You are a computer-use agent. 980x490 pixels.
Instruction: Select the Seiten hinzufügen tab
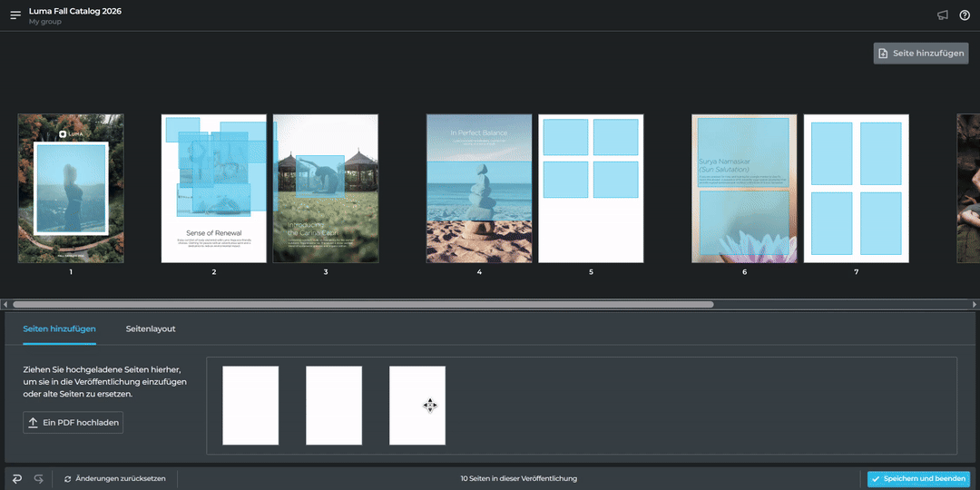[x=59, y=328]
